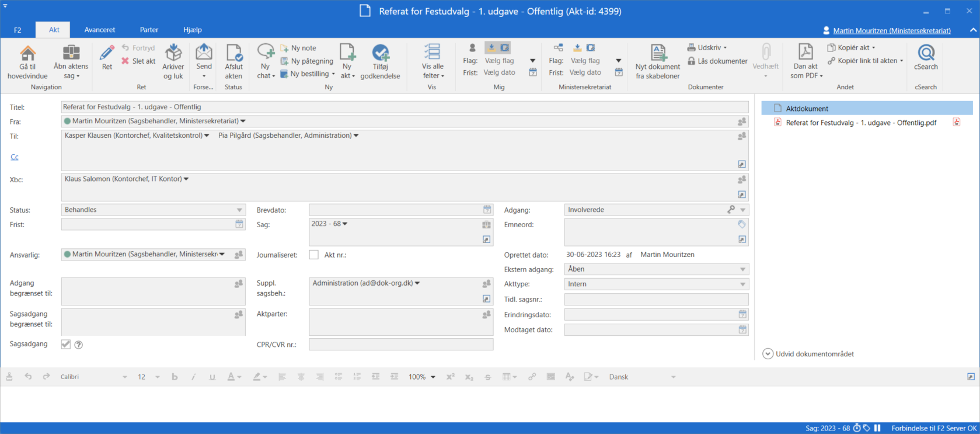Open the help icon next to Sagsadgang
Viewport: 980px width, 434px height.
(79, 345)
